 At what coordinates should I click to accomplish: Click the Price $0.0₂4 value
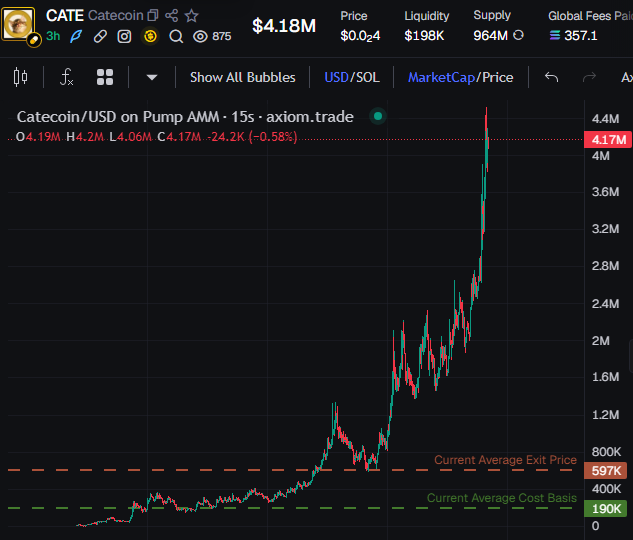360,36
